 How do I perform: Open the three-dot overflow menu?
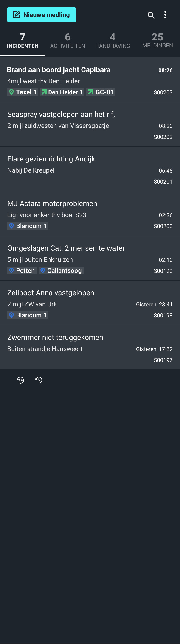(x=165, y=15)
